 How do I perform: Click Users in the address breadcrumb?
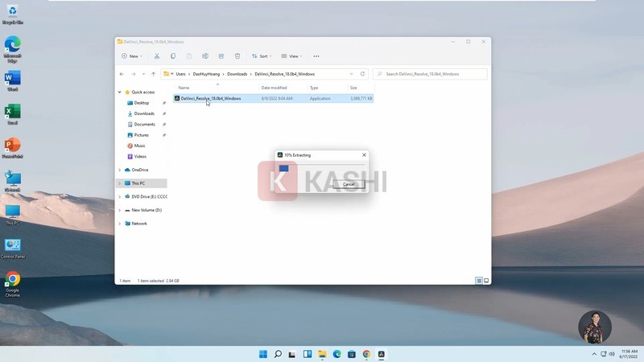click(x=180, y=74)
